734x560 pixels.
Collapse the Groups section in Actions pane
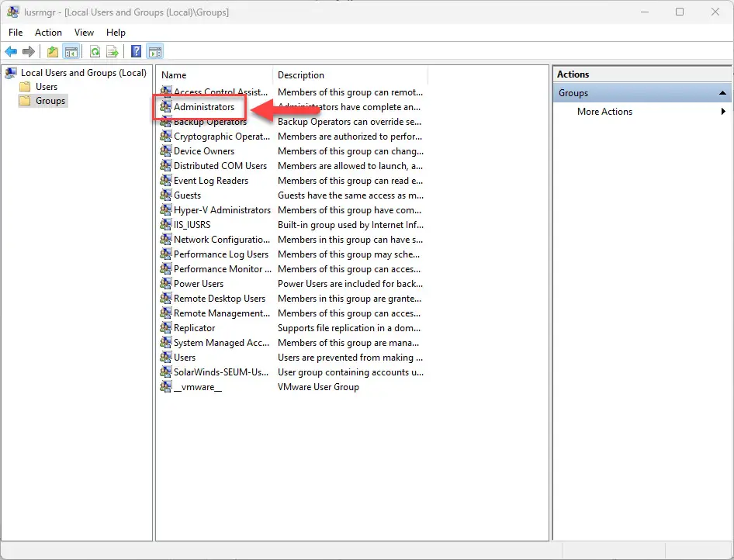(722, 92)
